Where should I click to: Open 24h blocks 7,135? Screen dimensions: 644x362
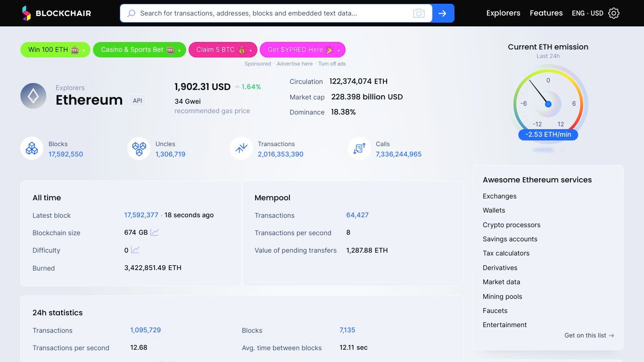[347, 330]
